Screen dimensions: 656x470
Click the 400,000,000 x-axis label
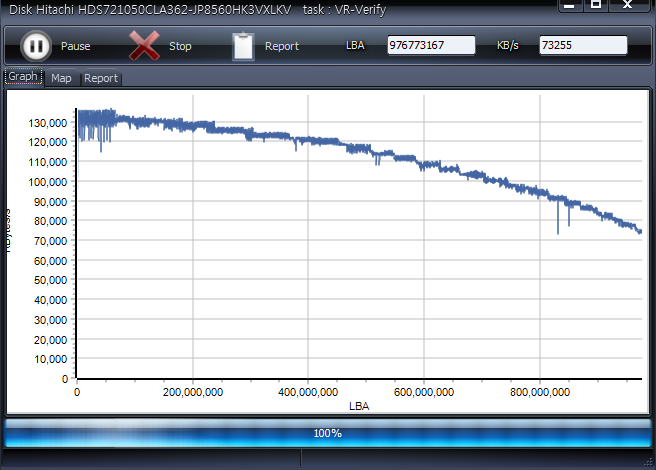click(309, 391)
